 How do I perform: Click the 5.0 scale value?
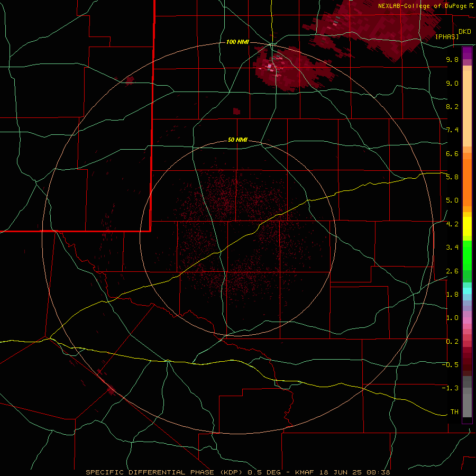click(452, 200)
